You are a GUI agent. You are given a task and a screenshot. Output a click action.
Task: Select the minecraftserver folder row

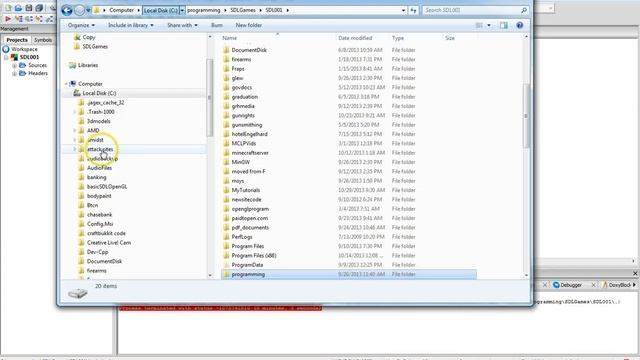[349, 153]
